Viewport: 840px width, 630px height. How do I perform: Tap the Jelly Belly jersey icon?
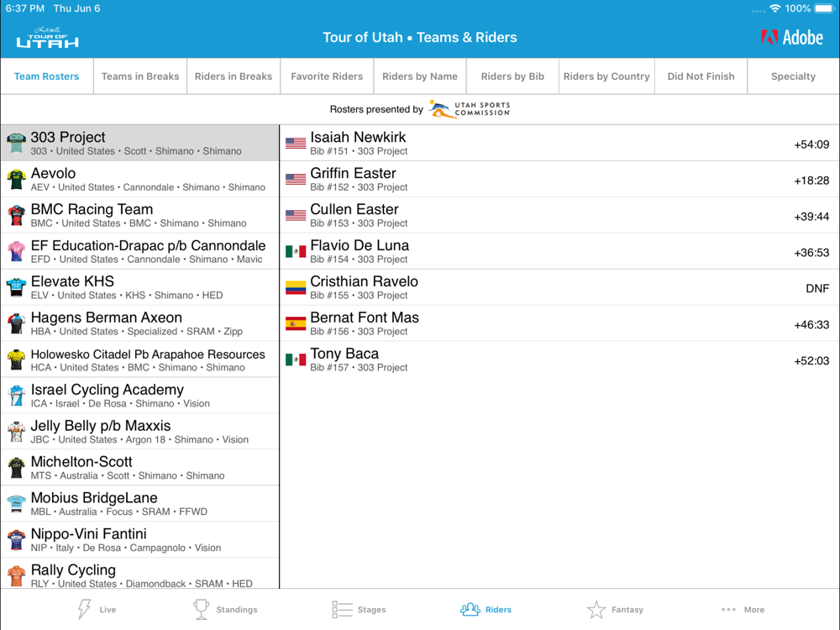coord(16,432)
